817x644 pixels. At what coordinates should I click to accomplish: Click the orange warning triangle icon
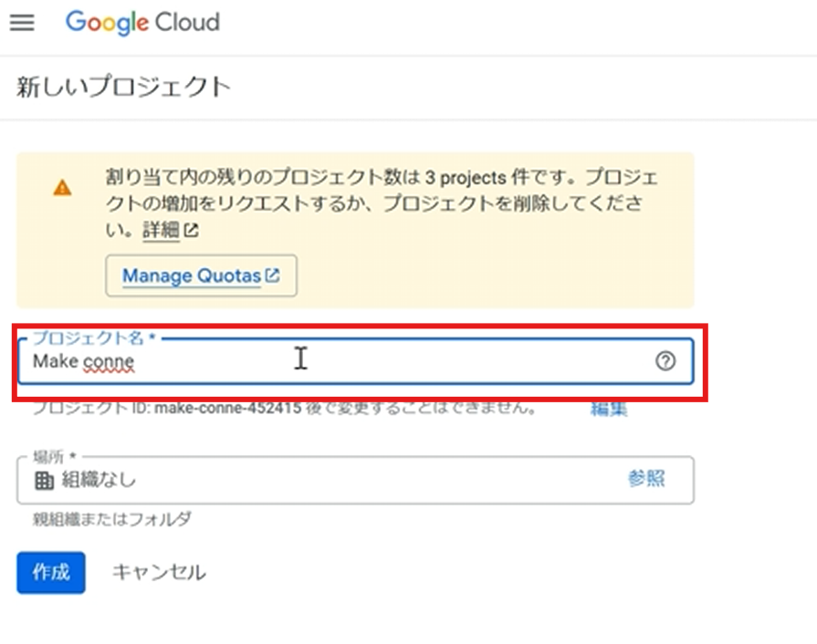[x=62, y=188]
